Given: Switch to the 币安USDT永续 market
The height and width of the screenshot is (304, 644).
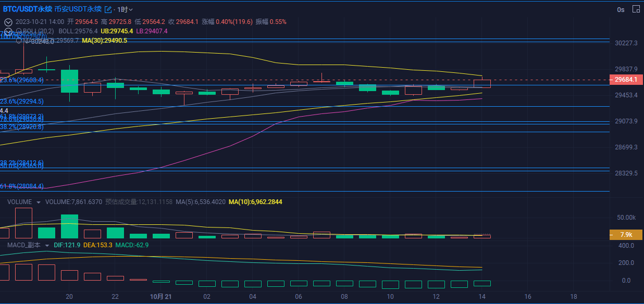Looking at the screenshot, I should pos(77,8).
